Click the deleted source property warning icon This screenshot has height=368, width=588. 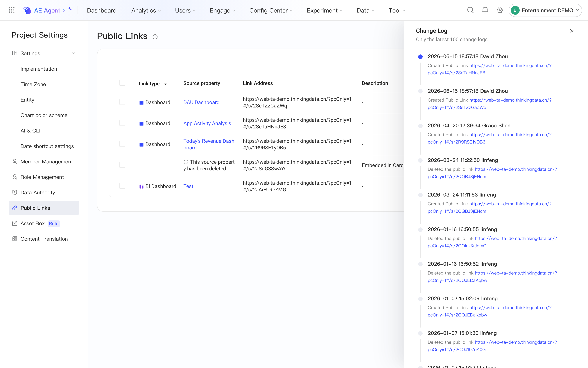pyautogui.click(x=186, y=162)
